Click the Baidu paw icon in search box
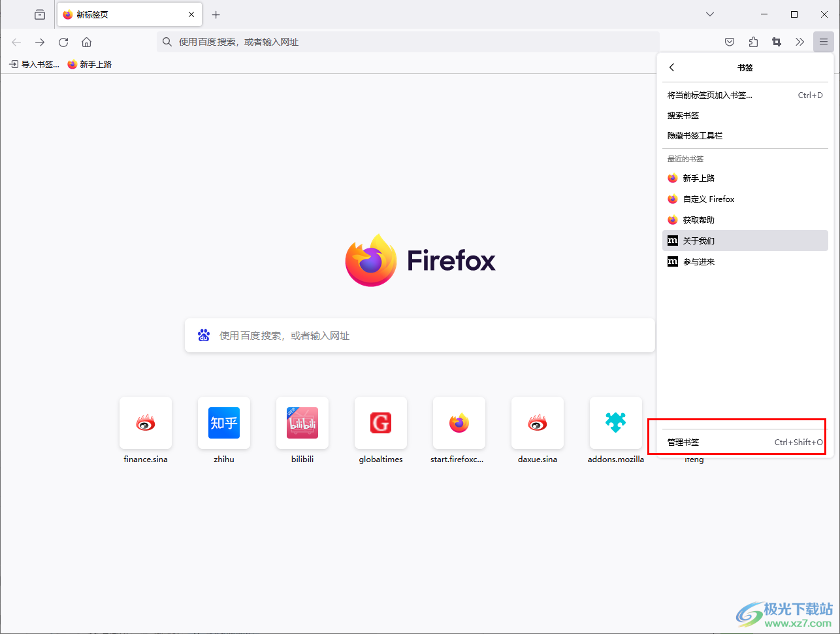The image size is (840, 634). [x=204, y=335]
